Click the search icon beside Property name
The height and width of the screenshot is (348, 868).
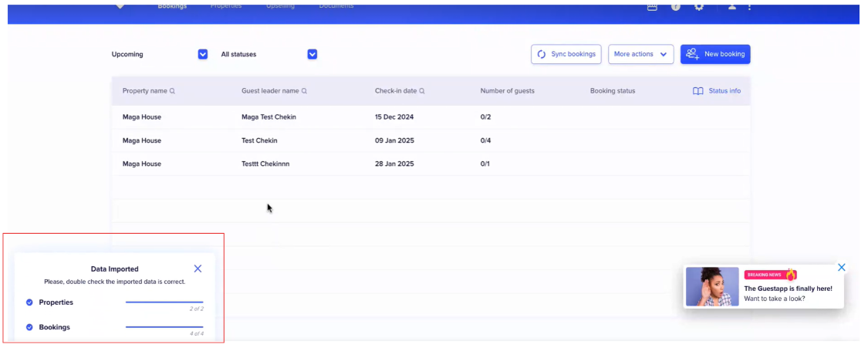(x=172, y=91)
